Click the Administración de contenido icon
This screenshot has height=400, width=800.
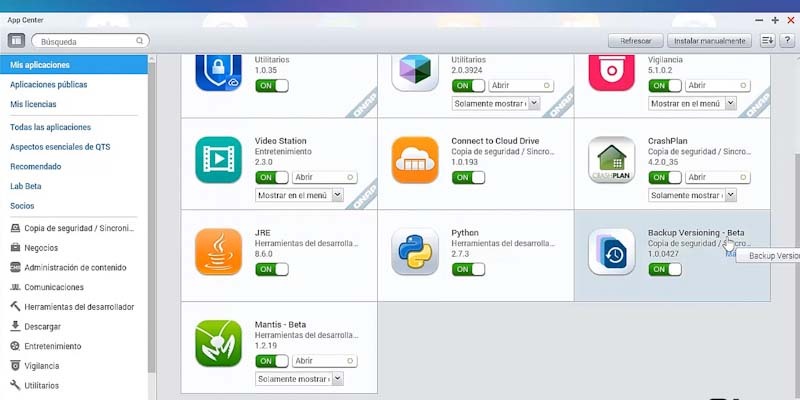point(15,267)
